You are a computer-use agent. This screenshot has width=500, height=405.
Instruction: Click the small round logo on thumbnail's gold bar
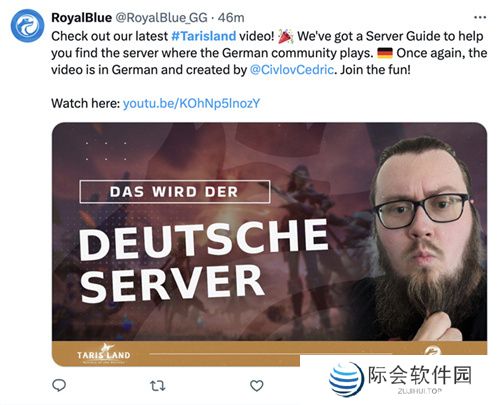point(432,350)
